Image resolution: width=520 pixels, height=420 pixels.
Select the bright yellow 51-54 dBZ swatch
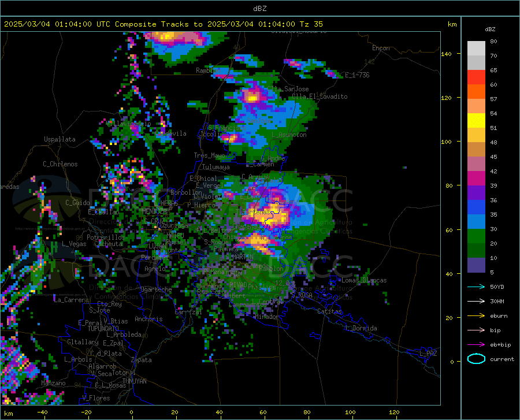click(x=476, y=121)
